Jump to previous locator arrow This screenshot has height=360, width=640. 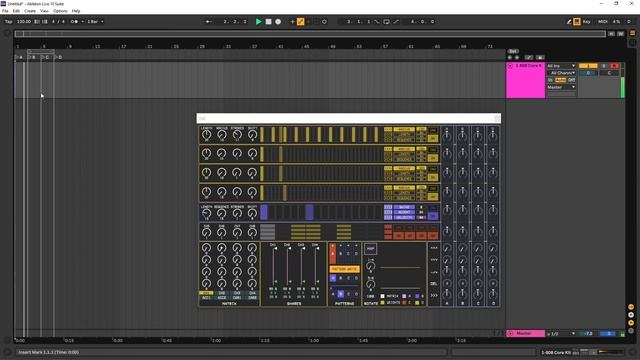[510, 58]
